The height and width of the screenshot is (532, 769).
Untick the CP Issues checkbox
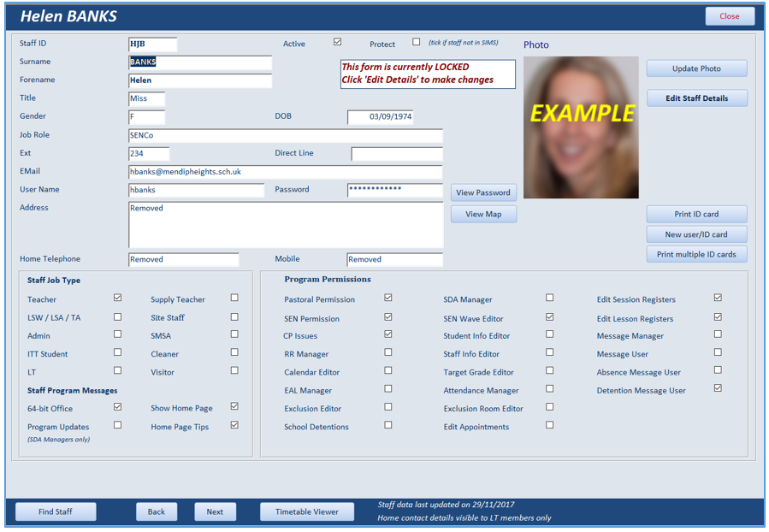pos(388,334)
